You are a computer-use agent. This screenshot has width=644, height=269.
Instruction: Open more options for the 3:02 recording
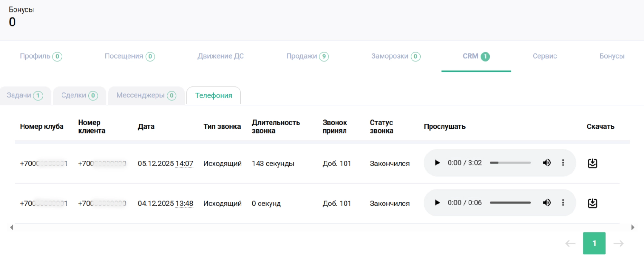pyautogui.click(x=563, y=163)
